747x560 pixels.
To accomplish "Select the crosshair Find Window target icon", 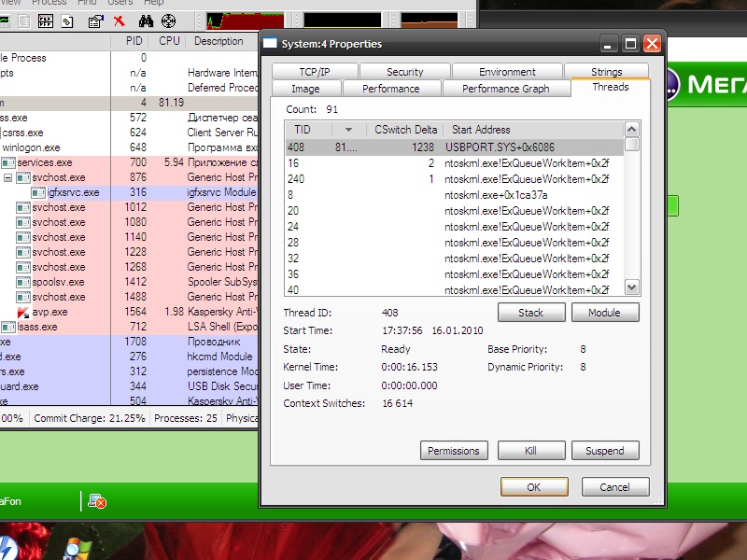I will tap(169, 21).
